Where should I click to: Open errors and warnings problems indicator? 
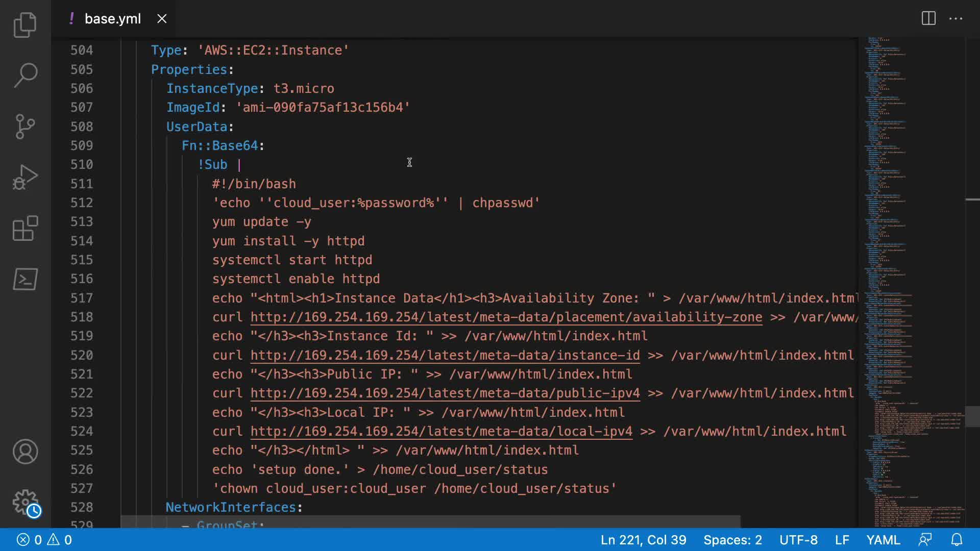pyautogui.click(x=44, y=540)
